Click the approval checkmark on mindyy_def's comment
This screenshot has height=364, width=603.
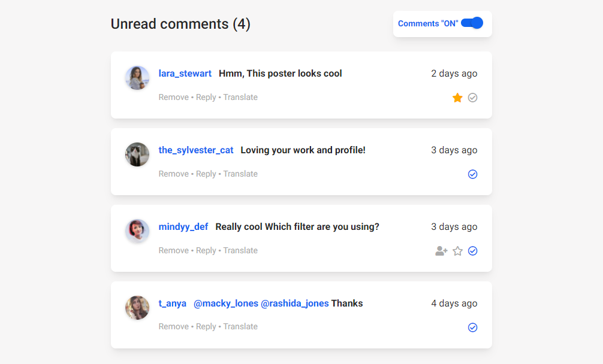[x=472, y=251]
